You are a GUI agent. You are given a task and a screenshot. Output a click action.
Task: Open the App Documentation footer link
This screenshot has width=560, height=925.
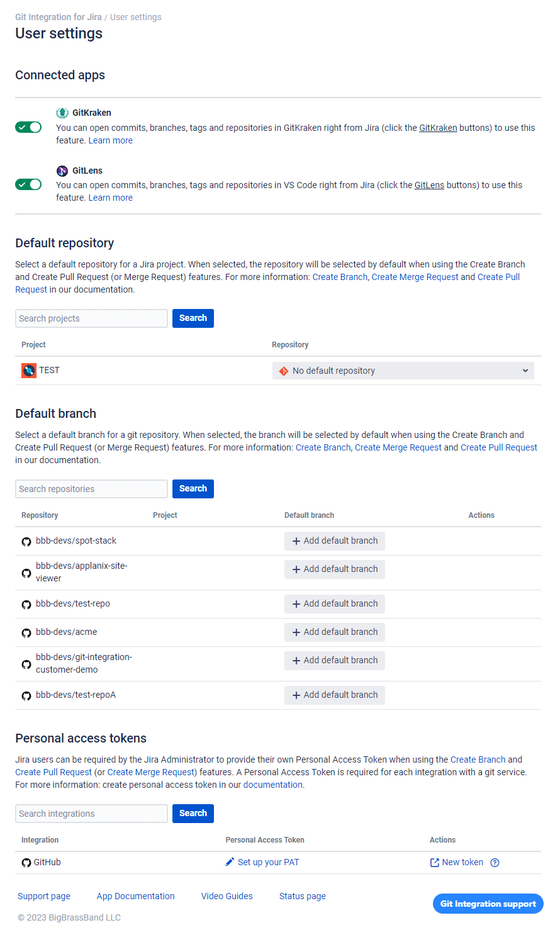(x=136, y=896)
